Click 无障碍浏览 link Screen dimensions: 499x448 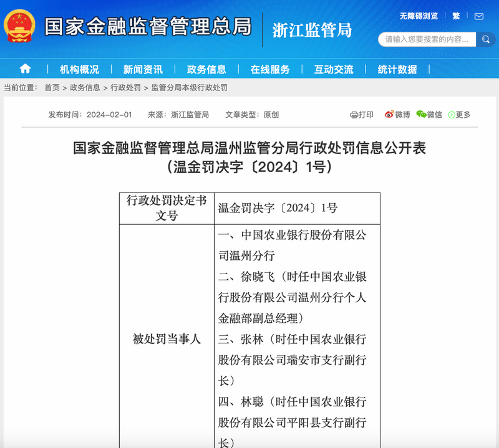pos(419,16)
